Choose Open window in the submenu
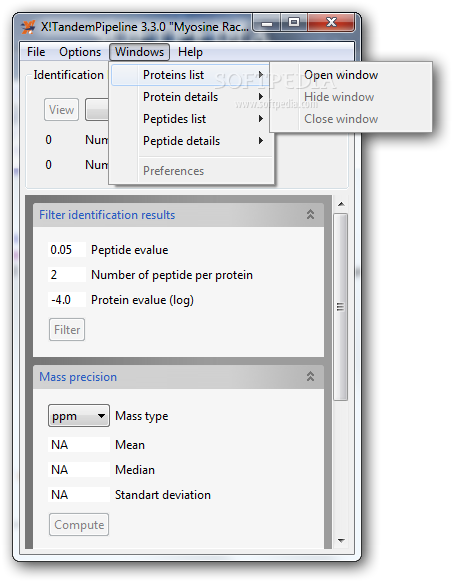The width and height of the screenshot is (453, 582). [x=351, y=75]
